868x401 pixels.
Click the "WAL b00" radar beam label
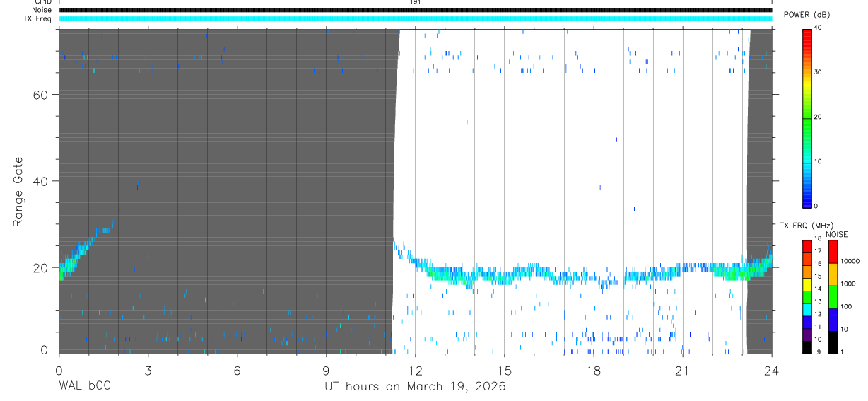click(x=84, y=386)
